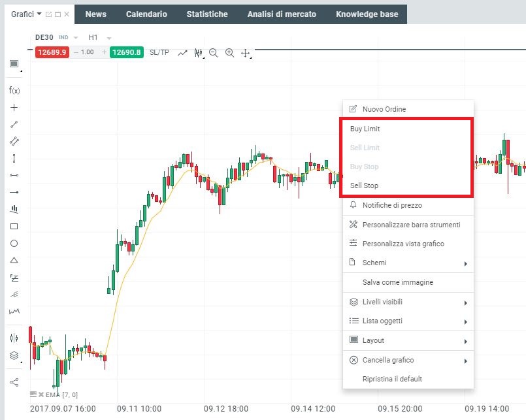Choose Buy Limit from context menu
526x420 pixels.
click(x=365, y=129)
